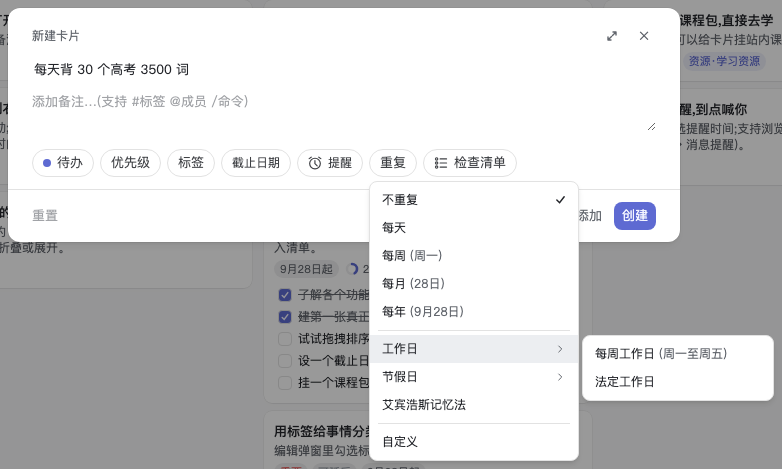The height and width of the screenshot is (469, 782).
Task: Select 每年 (9月28日) repeat option
Action: click(x=474, y=312)
